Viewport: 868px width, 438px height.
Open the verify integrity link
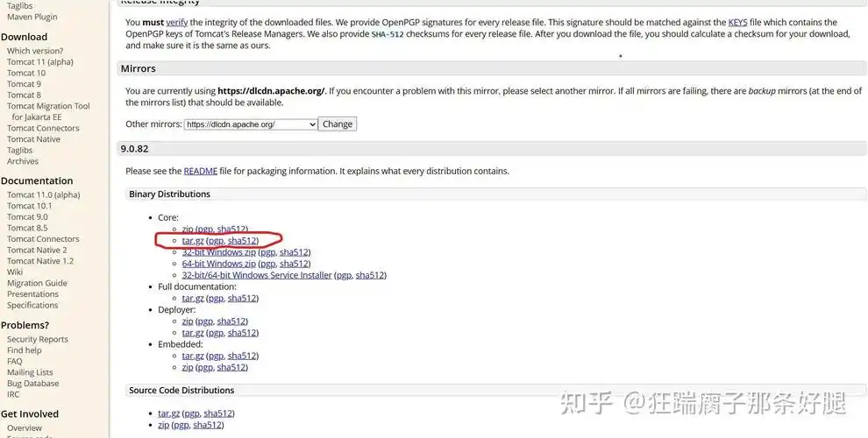(176, 23)
